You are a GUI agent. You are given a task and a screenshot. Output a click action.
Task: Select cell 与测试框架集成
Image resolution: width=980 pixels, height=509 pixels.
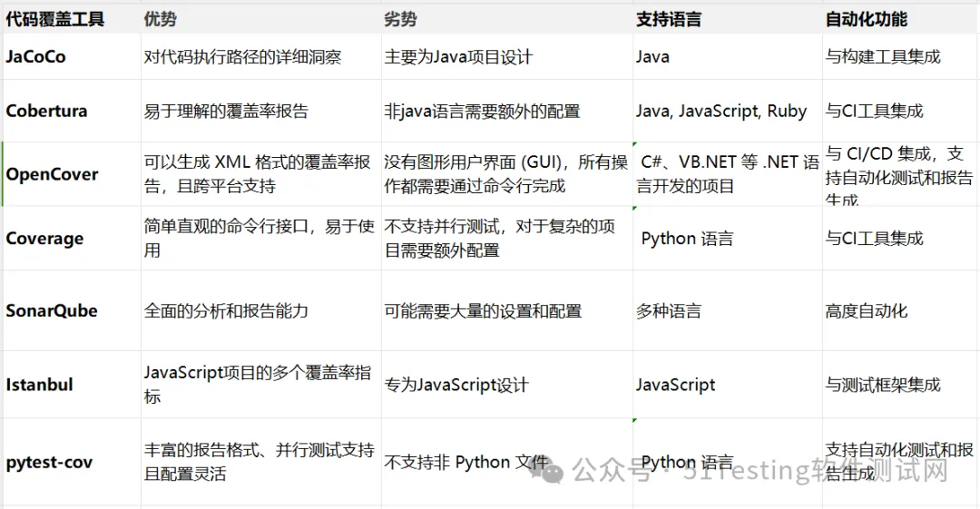[901, 384]
